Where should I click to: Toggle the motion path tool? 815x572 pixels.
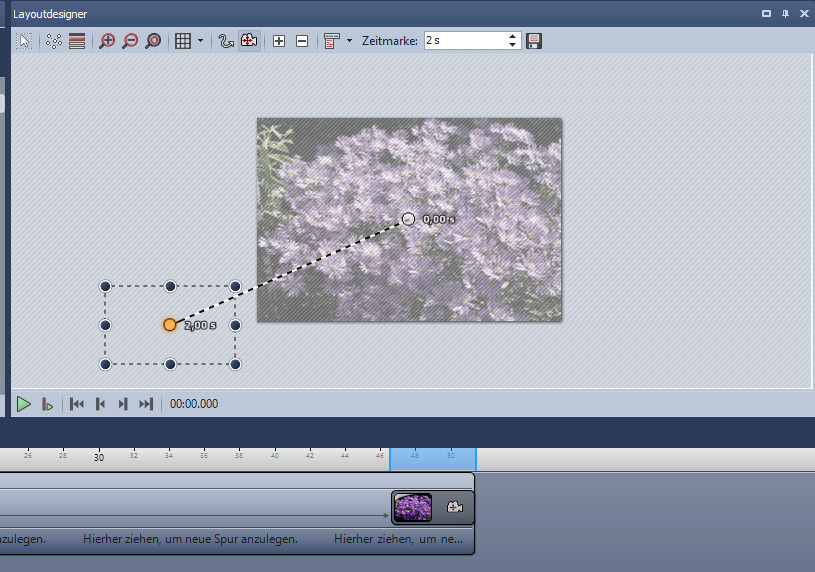click(226, 41)
